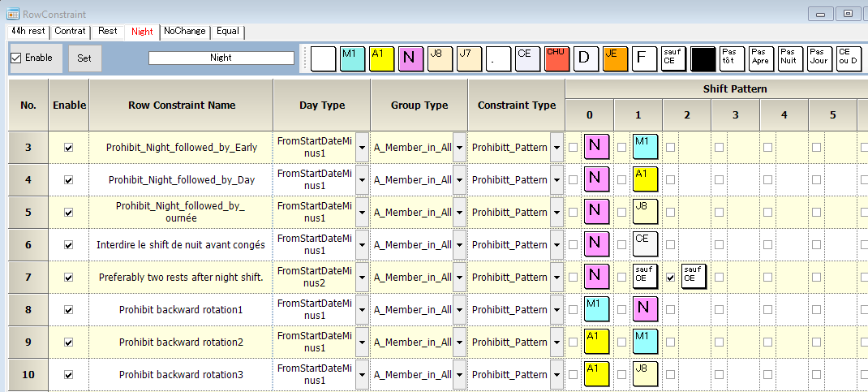Click the Day Type column header
This screenshot has width=868, height=392.
tap(322, 106)
